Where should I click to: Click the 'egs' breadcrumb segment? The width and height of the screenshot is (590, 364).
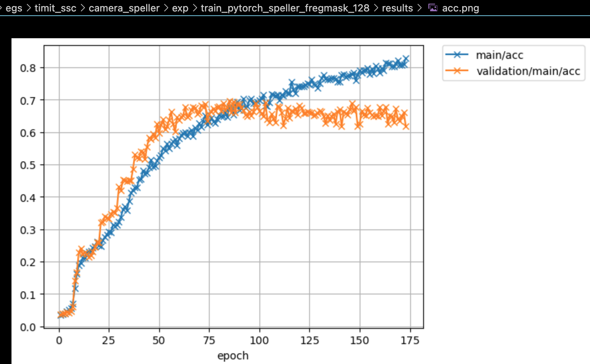pos(14,8)
